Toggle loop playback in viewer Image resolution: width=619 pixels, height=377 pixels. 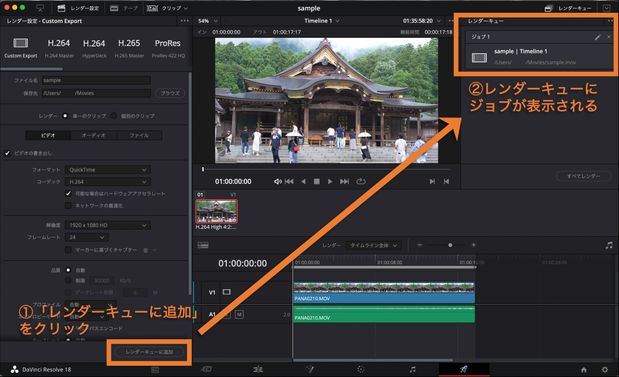point(361,181)
